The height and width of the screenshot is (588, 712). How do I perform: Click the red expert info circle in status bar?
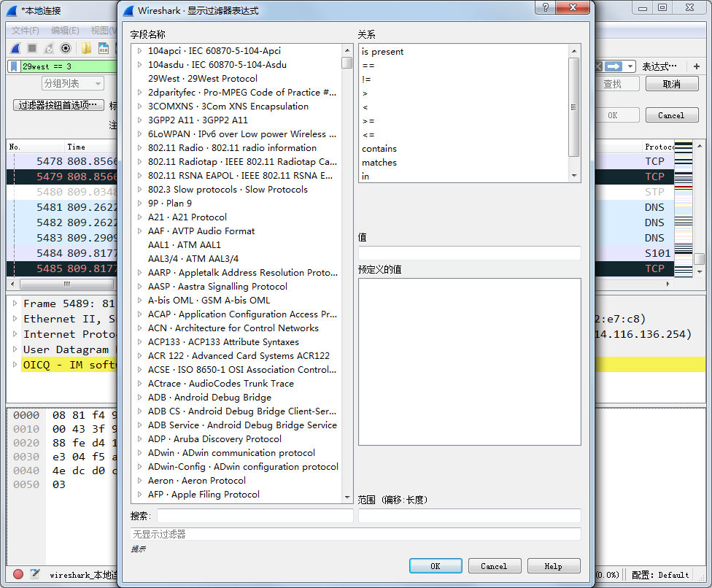point(18,574)
